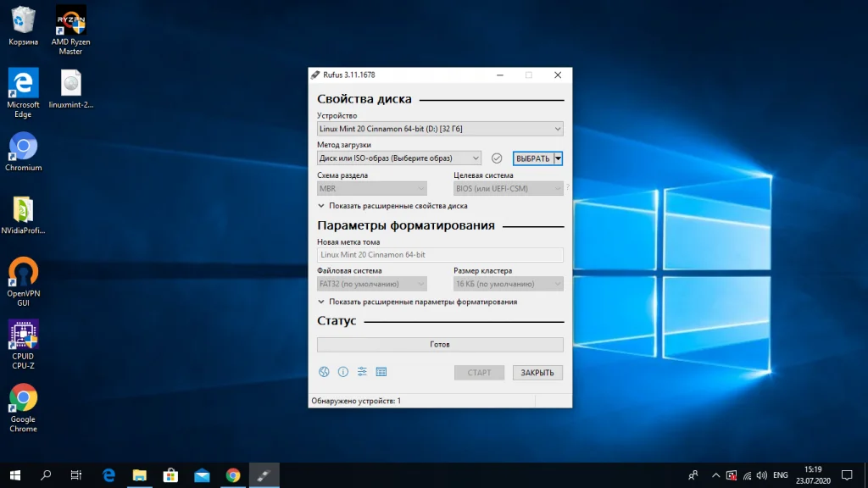Click the checksum checkmark icon
The height and width of the screenshot is (488, 868).
[x=497, y=158]
